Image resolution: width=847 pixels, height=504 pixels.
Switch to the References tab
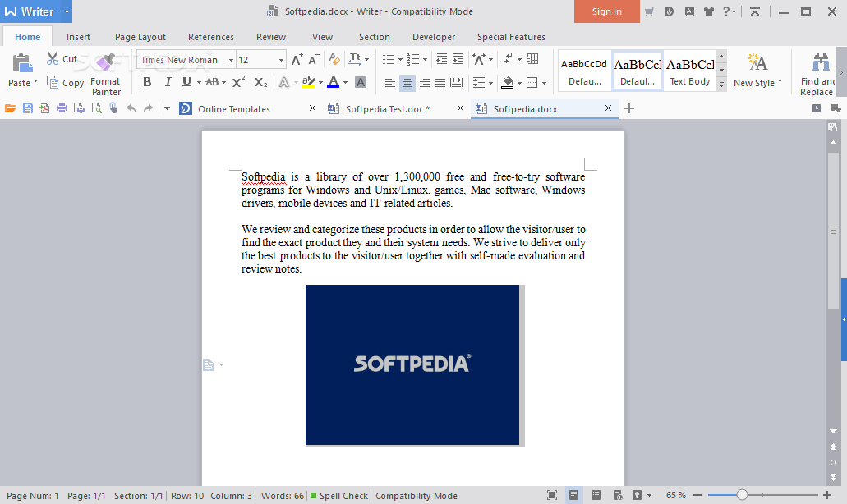pyautogui.click(x=211, y=37)
